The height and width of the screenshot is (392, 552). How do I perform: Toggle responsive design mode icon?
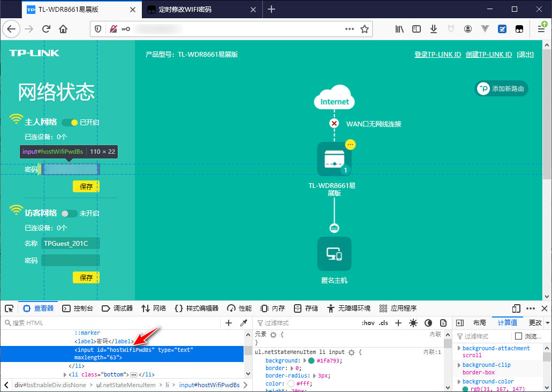[x=516, y=308]
